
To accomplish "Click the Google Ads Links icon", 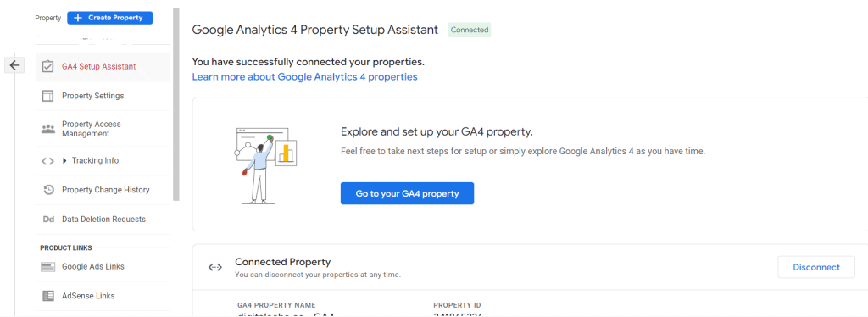I will pyautogui.click(x=48, y=267).
